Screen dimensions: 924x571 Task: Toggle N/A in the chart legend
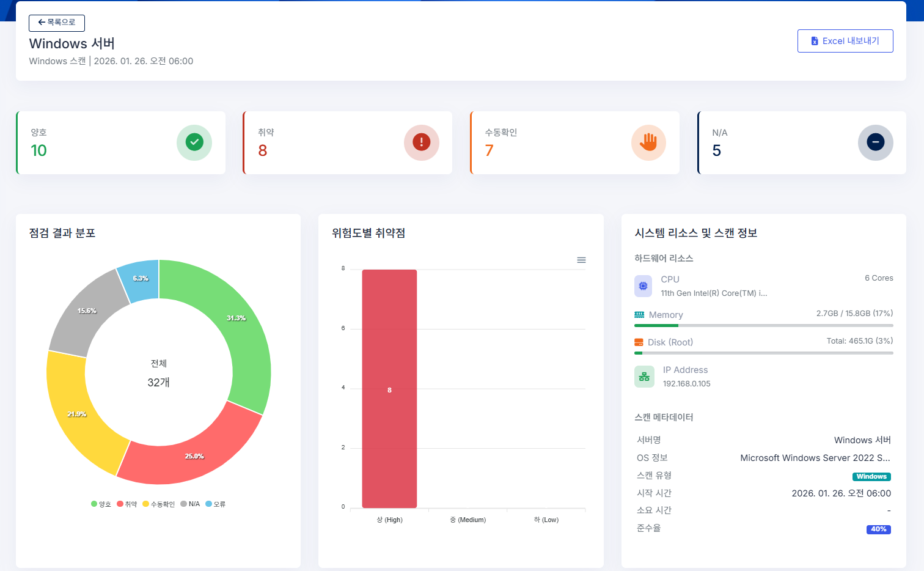pyautogui.click(x=190, y=504)
